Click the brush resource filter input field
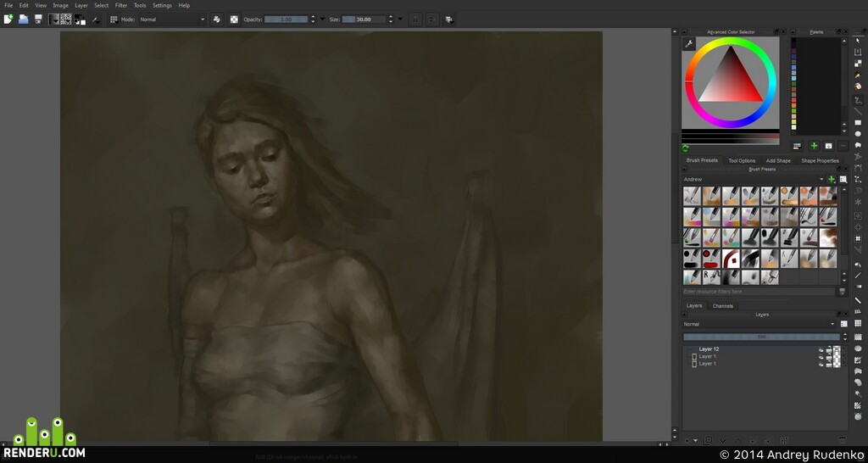Viewport: 868px width, 463px height. point(759,292)
